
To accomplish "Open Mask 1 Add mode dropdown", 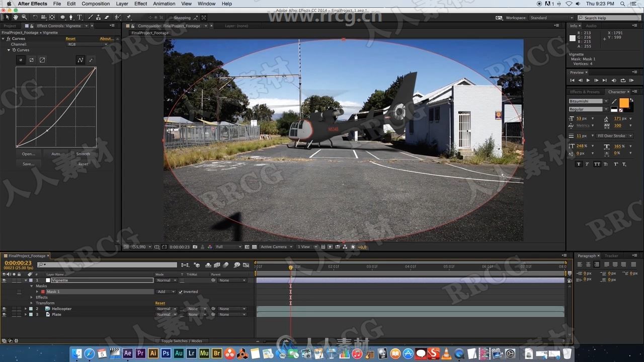I will [166, 292].
